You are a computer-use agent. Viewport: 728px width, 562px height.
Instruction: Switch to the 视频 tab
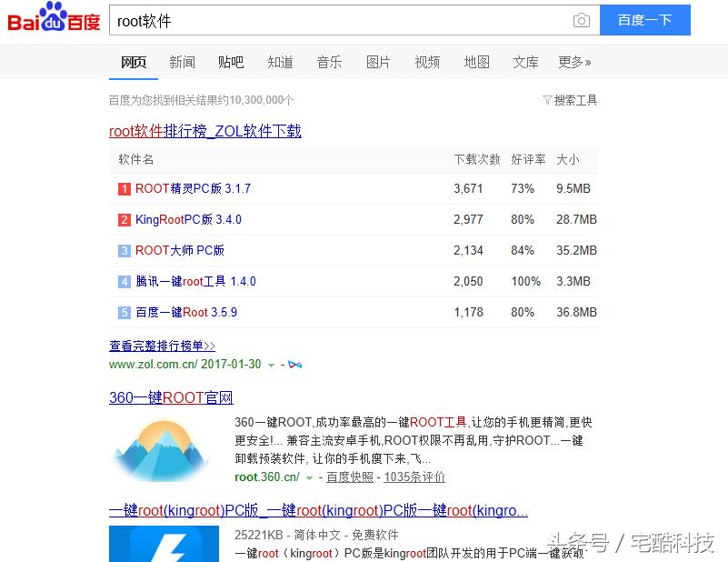(x=427, y=62)
